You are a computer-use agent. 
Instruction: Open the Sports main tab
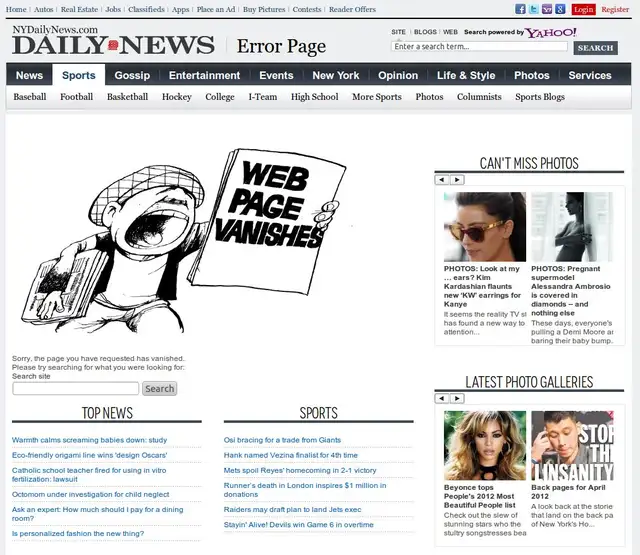point(79,75)
